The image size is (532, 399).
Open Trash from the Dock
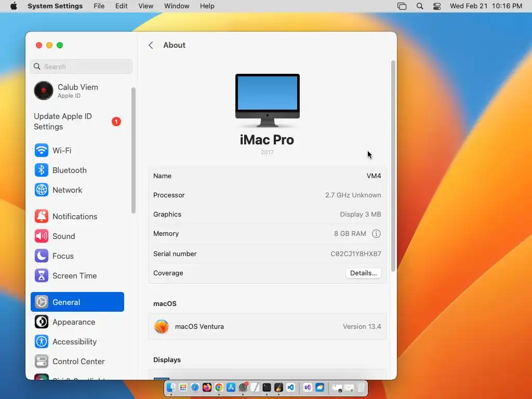coord(361,388)
